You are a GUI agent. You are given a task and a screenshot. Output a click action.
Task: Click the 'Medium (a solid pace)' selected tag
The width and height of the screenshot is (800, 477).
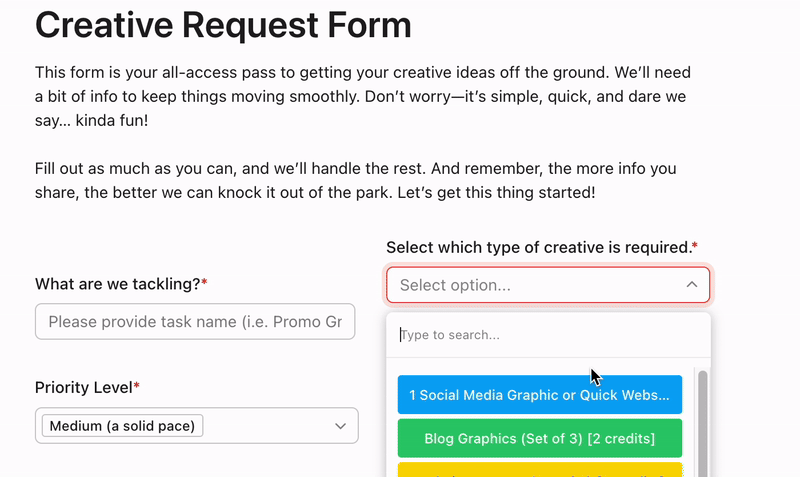point(122,425)
